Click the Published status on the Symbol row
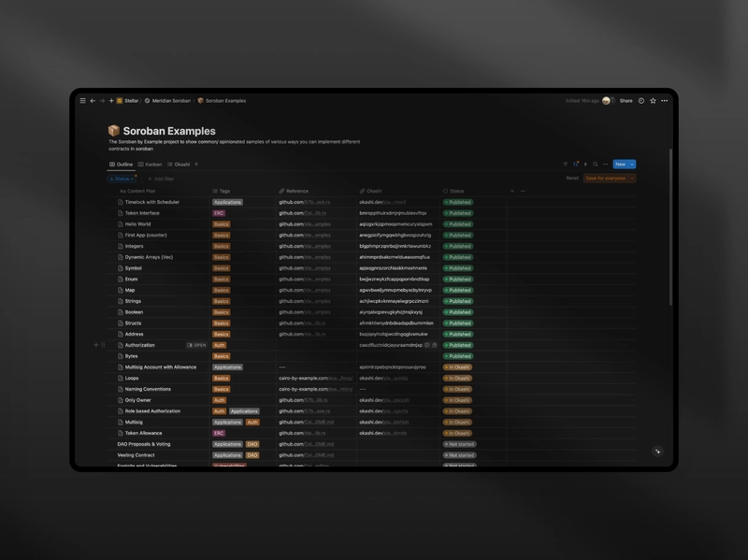The height and width of the screenshot is (560, 748). click(458, 268)
